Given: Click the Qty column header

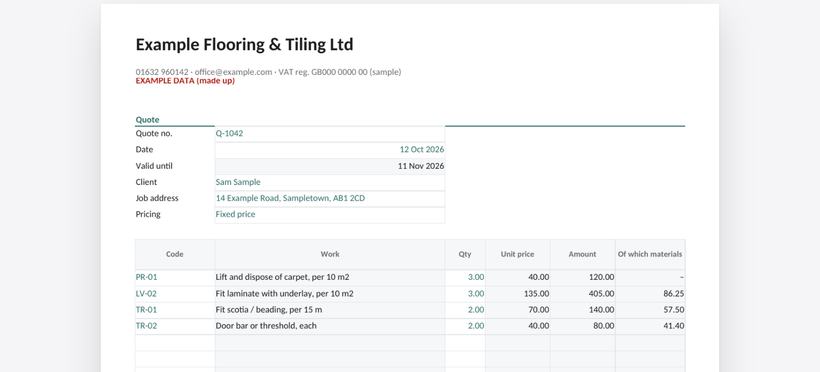Looking at the screenshot, I should pyautogui.click(x=465, y=254).
